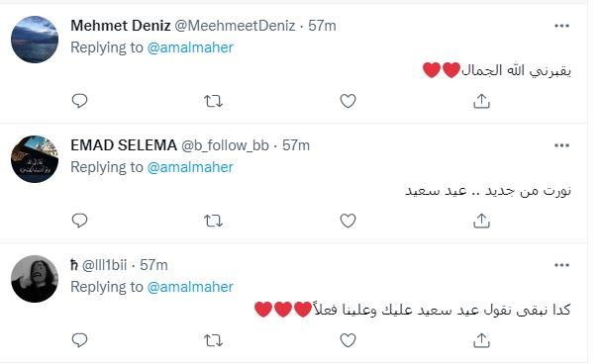This screenshot has height=364, width=604.
Task: Like the @lll1bii tweet
Action: coord(348,340)
